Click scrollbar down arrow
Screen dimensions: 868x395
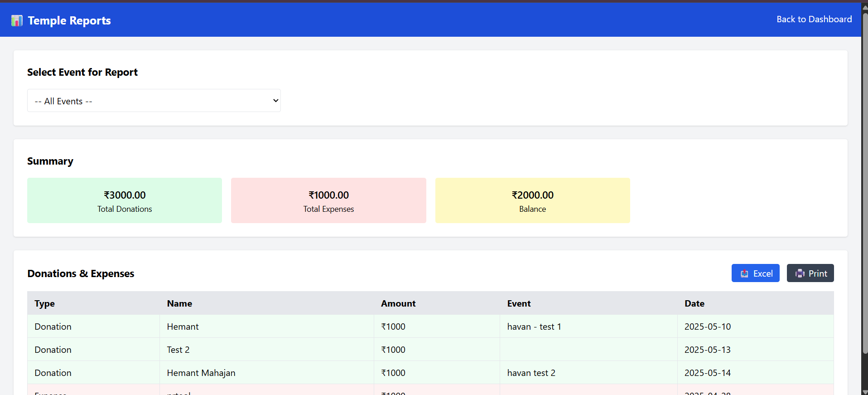click(x=865, y=392)
